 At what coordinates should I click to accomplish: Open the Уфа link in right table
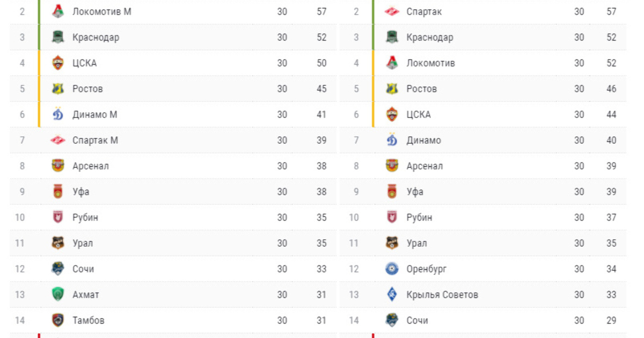(x=415, y=192)
